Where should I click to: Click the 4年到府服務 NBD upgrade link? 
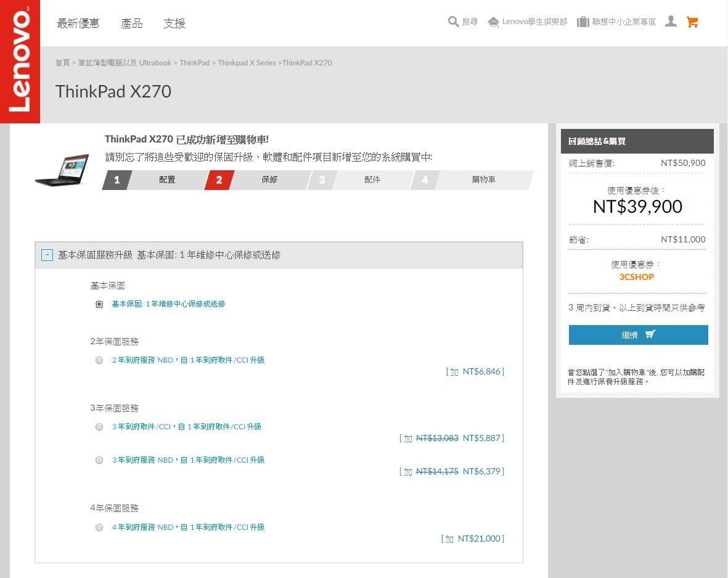[x=189, y=527]
